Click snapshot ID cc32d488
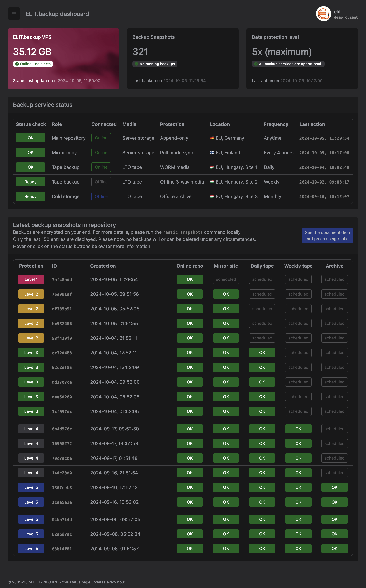Screen dimensions: 366x588 click(x=62, y=353)
